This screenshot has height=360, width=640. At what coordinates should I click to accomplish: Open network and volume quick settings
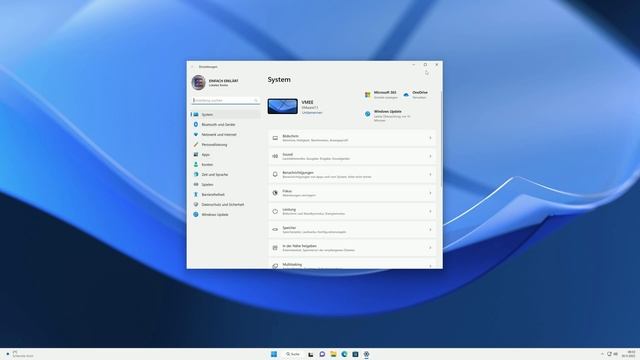(612, 354)
